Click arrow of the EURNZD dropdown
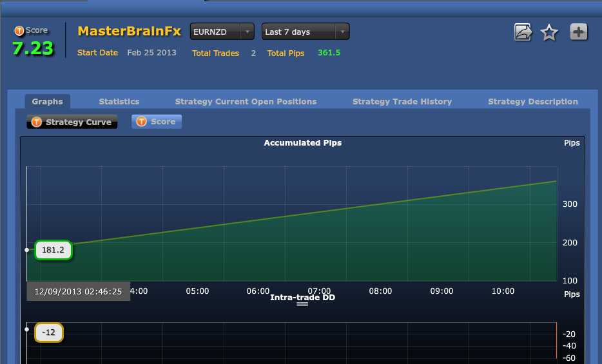The height and width of the screenshot is (364, 602). pyautogui.click(x=248, y=32)
